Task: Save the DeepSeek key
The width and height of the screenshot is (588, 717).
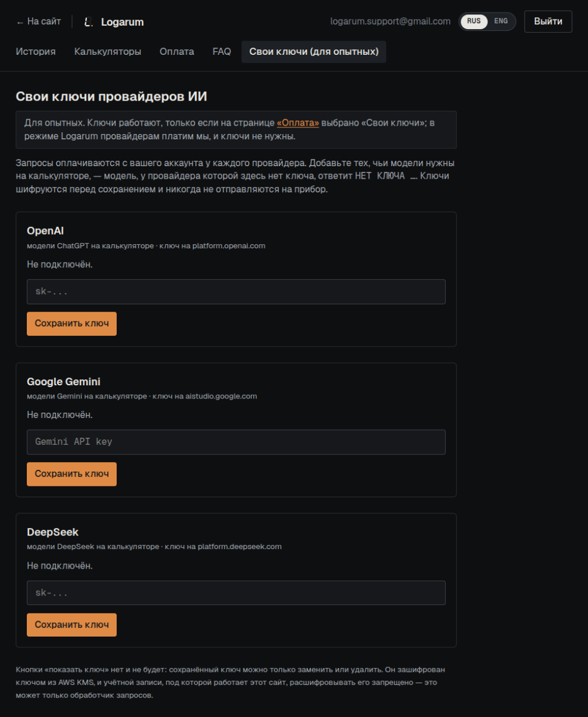Action: click(71, 625)
